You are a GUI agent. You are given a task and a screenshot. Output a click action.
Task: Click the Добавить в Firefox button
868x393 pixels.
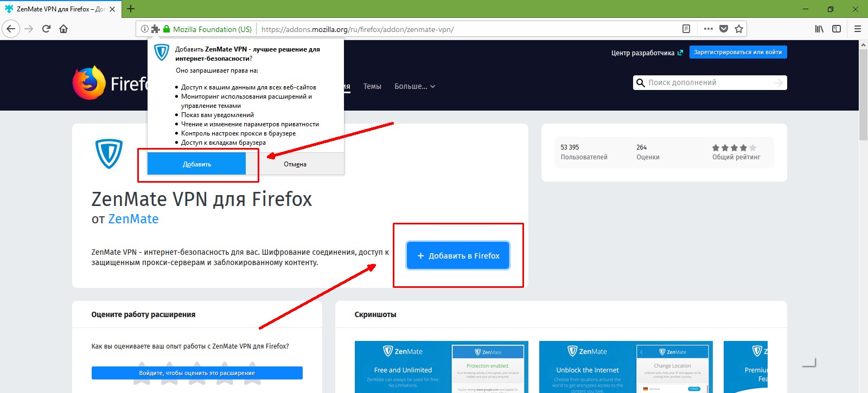tap(458, 255)
